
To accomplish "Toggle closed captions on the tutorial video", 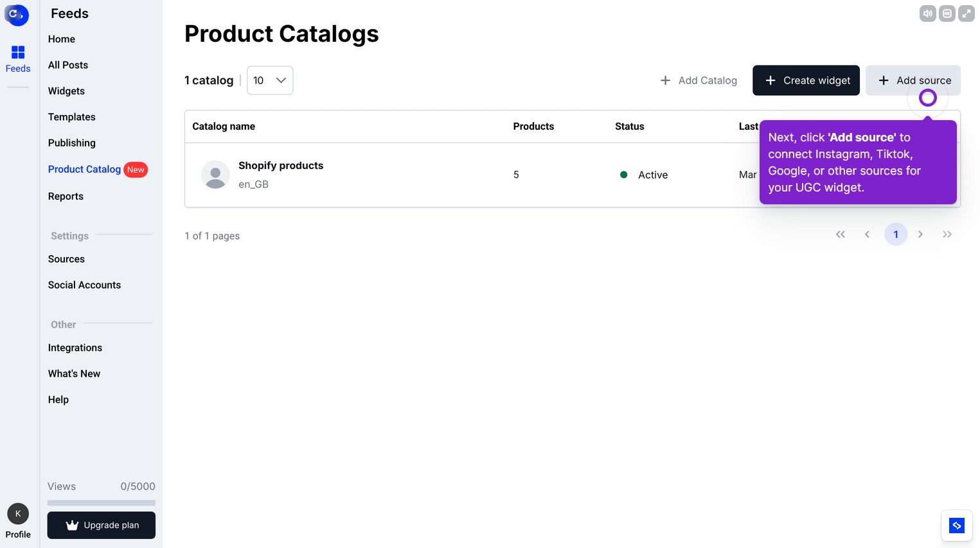I will 947,13.
